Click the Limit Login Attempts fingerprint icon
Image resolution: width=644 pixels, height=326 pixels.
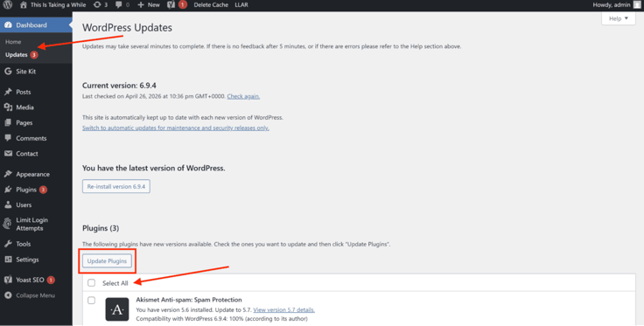click(7, 224)
